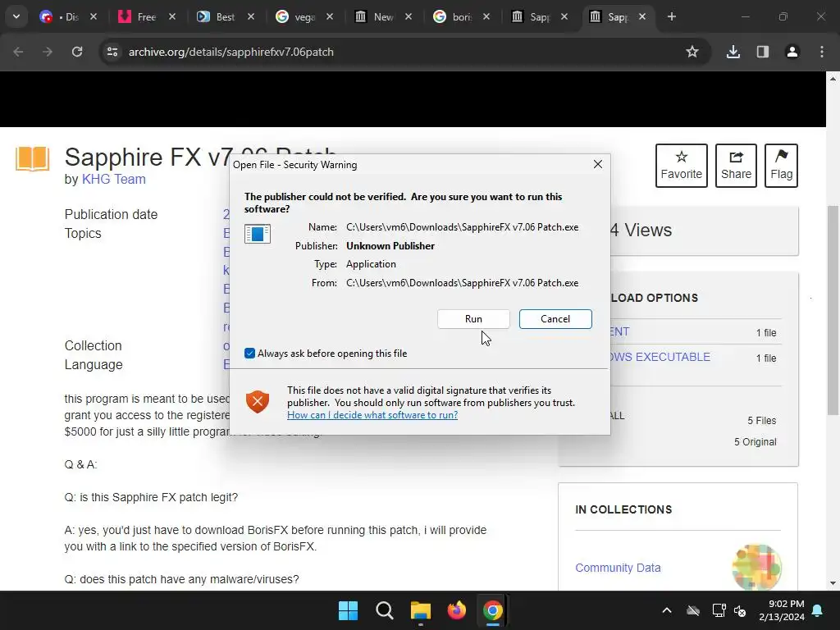Click the Run button in security warning
This screenshot has width=840, height=630.
(473, 319)
